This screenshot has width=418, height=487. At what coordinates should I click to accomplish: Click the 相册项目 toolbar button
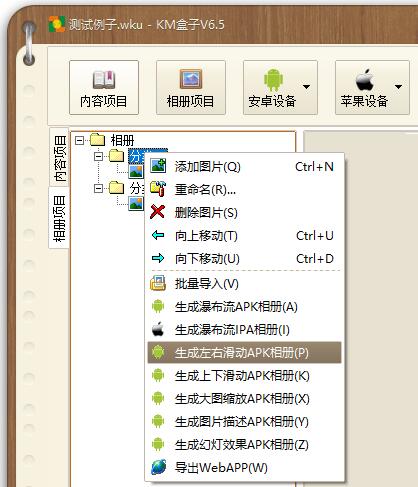pos(191,87)
